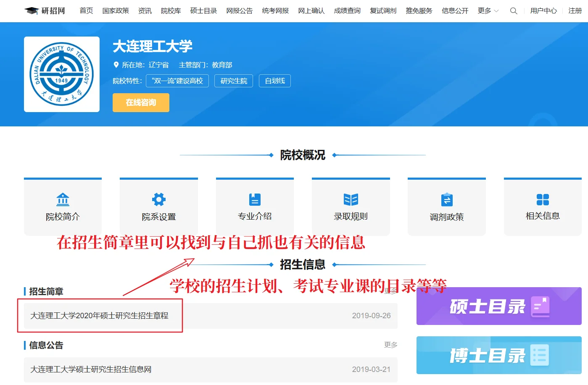Click the 主管部门: 教育部 text
The width and height of the screenshot is (588, 385).
(x=206, y=65)
